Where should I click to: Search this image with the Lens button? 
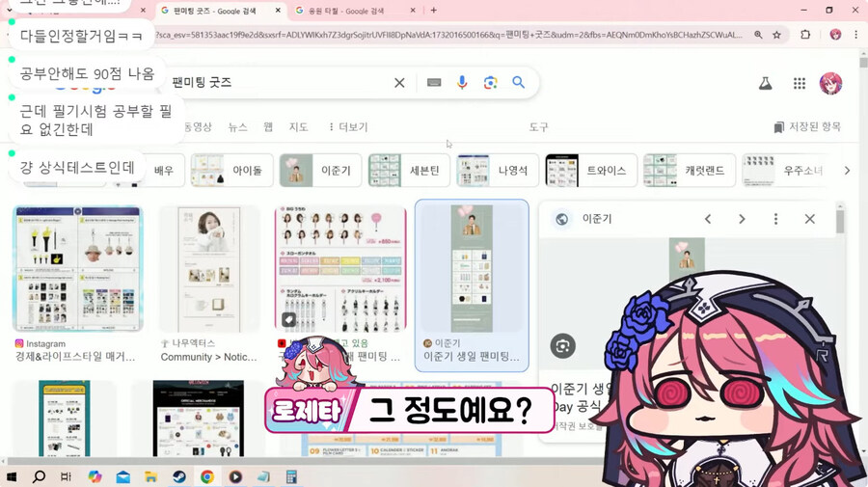(563, 346)
